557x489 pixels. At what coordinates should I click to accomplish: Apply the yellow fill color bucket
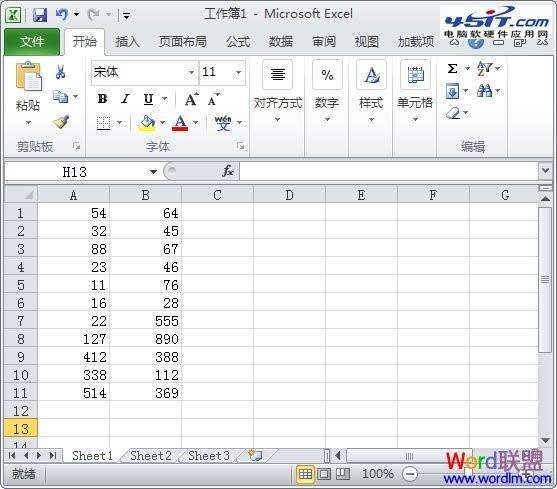[x=147, y=123]
